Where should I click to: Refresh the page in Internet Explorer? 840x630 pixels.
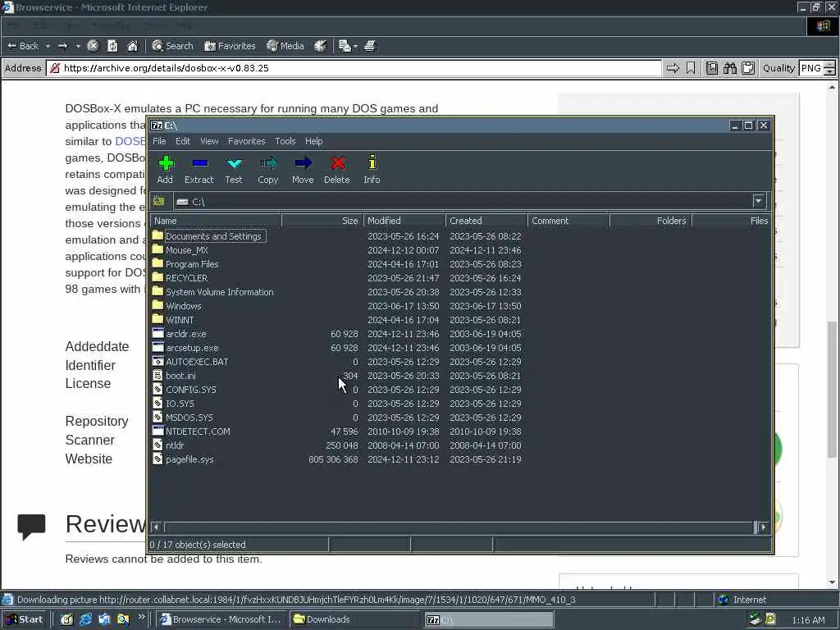coord(112,46)
